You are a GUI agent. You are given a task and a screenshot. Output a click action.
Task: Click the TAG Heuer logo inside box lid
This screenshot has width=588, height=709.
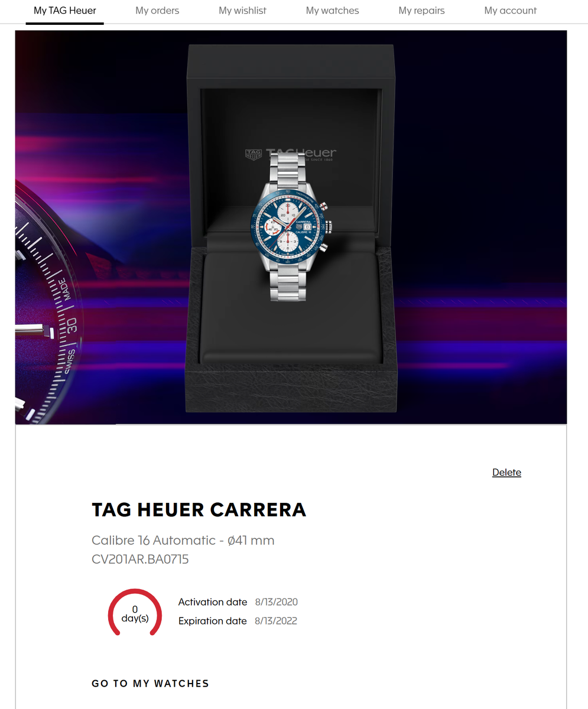pos(291,154)
